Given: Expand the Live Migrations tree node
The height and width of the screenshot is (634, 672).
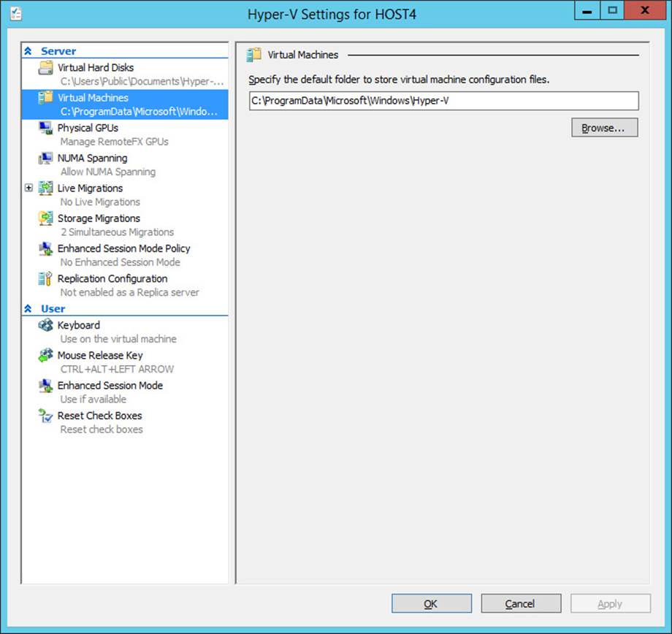Looking at the screenshot, I should (28, 188).
